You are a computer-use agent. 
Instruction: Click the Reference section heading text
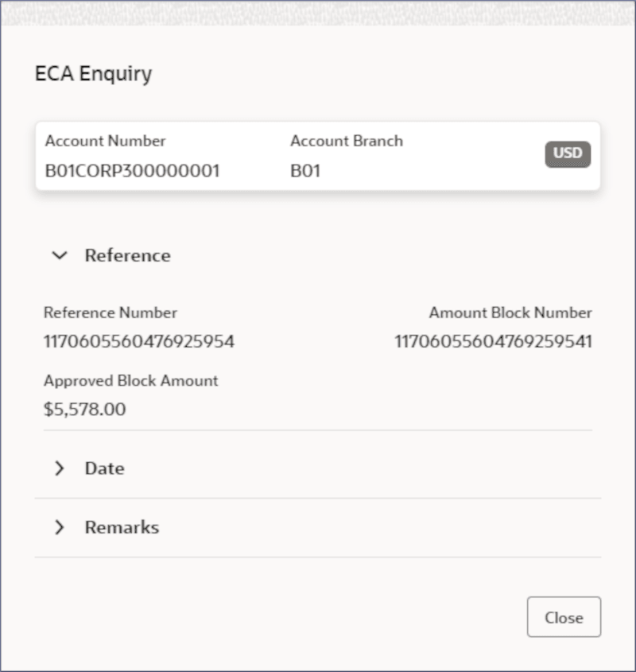tap(127, 255)
